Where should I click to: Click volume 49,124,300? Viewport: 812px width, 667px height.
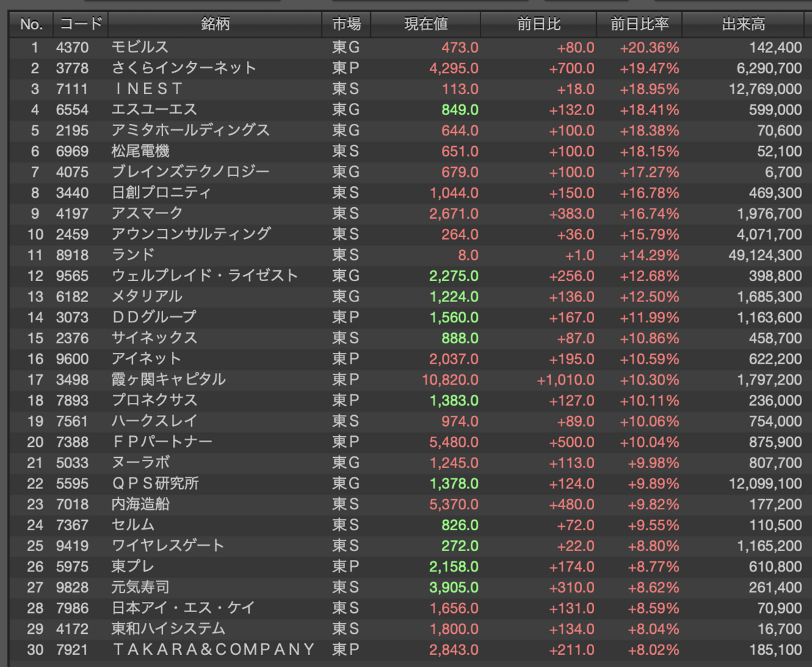(766, 255)
